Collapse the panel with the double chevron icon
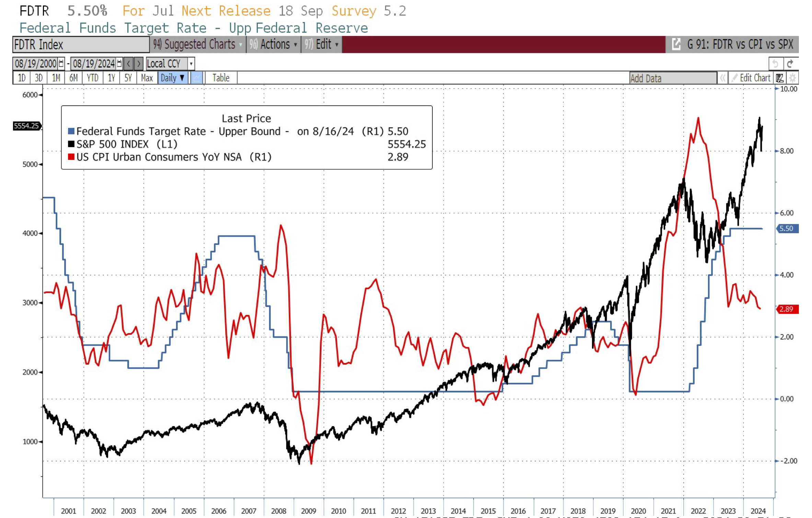 (x=722, y=78)
